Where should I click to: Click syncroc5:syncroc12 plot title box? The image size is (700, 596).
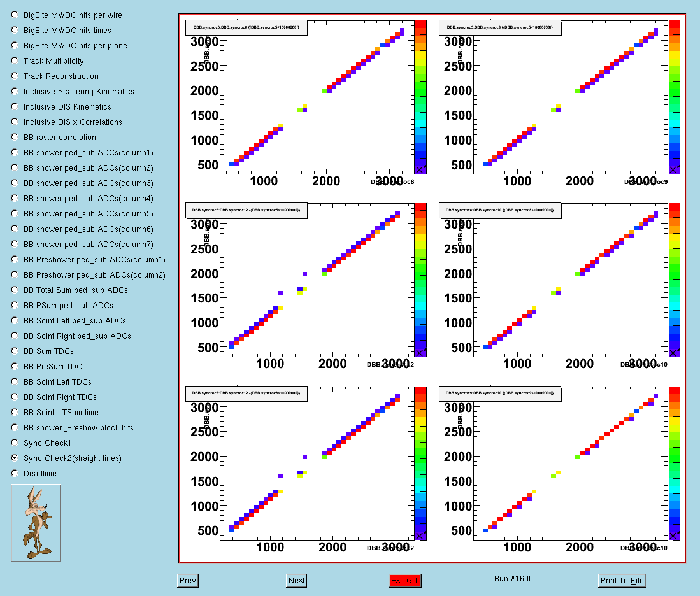(246, 210)
